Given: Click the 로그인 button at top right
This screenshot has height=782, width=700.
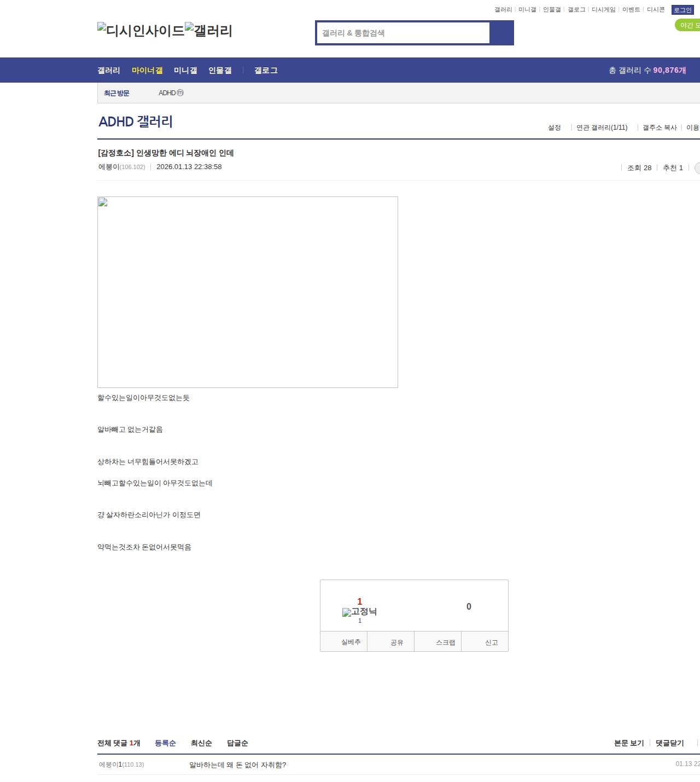Looking at the screenshot, I should pyautogui.click(x=682, y=10).
